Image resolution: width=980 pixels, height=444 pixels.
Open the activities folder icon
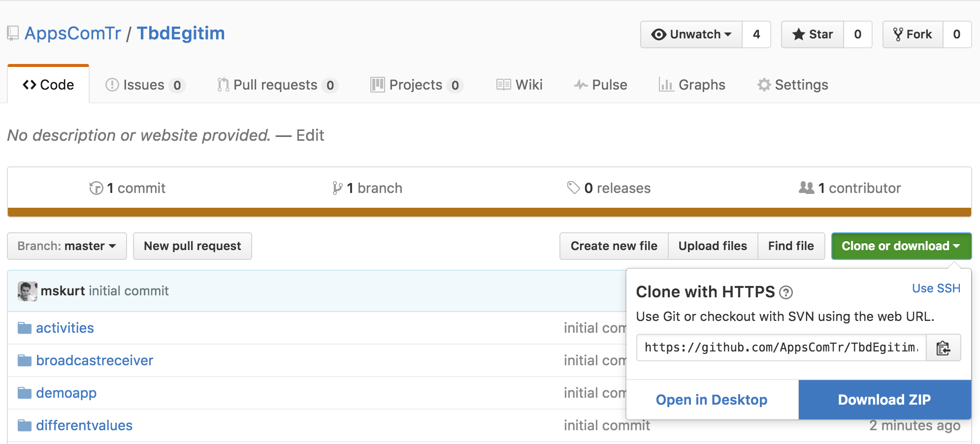tap(25, 328)
